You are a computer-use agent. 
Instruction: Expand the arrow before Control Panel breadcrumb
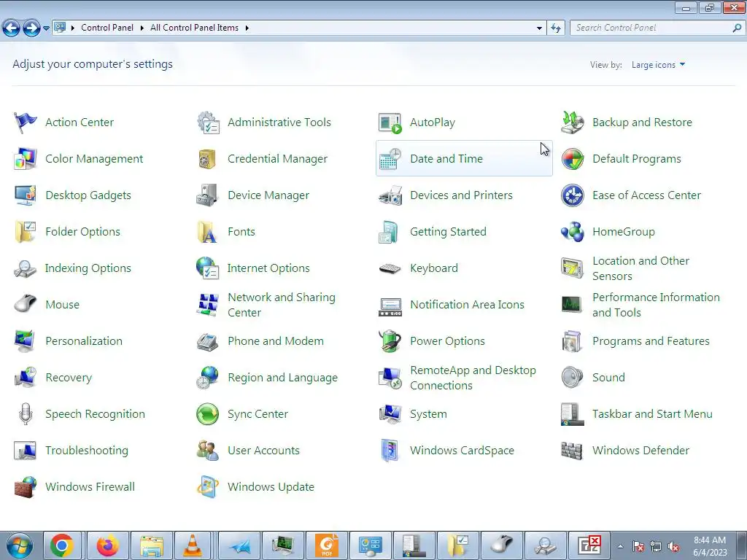73,28
